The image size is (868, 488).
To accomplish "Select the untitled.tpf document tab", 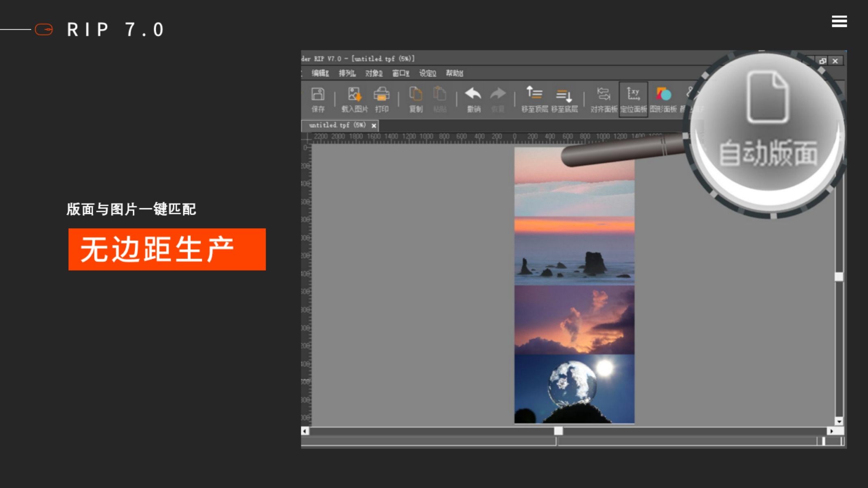I will pyautogui.click(x=337, y=125).
